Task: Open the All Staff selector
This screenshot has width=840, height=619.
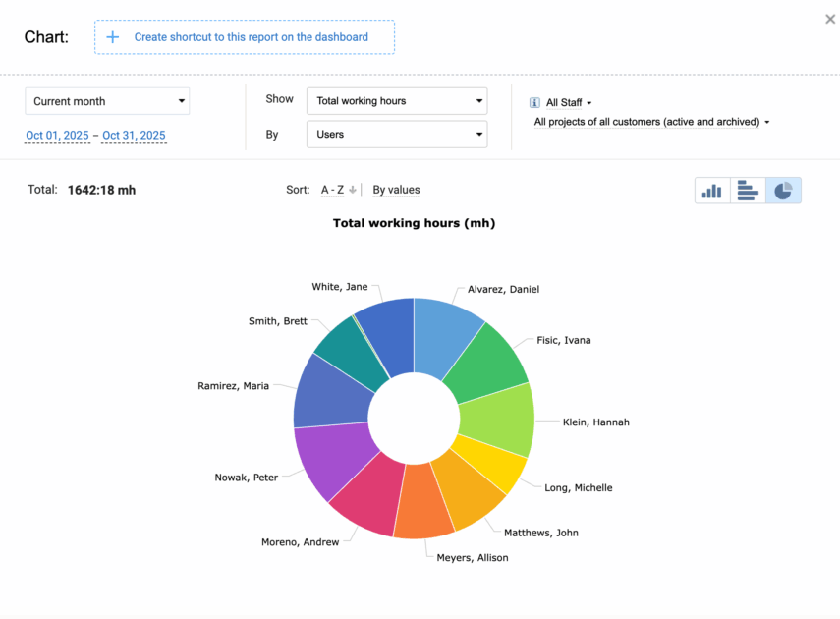Action: (x=568, y=102)
